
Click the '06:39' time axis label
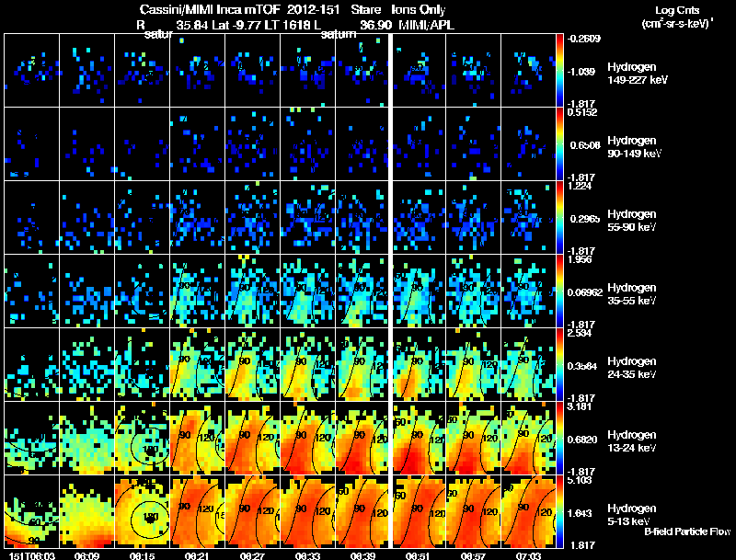coord(362,555)
